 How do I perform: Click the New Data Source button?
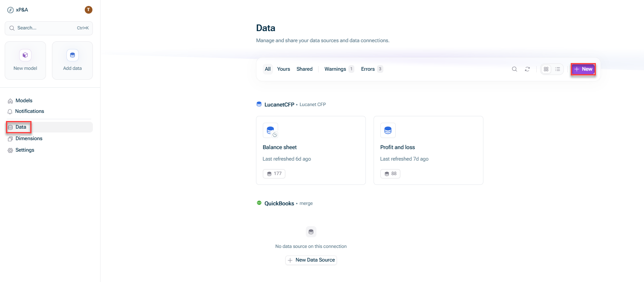click(x=311, y=260)
